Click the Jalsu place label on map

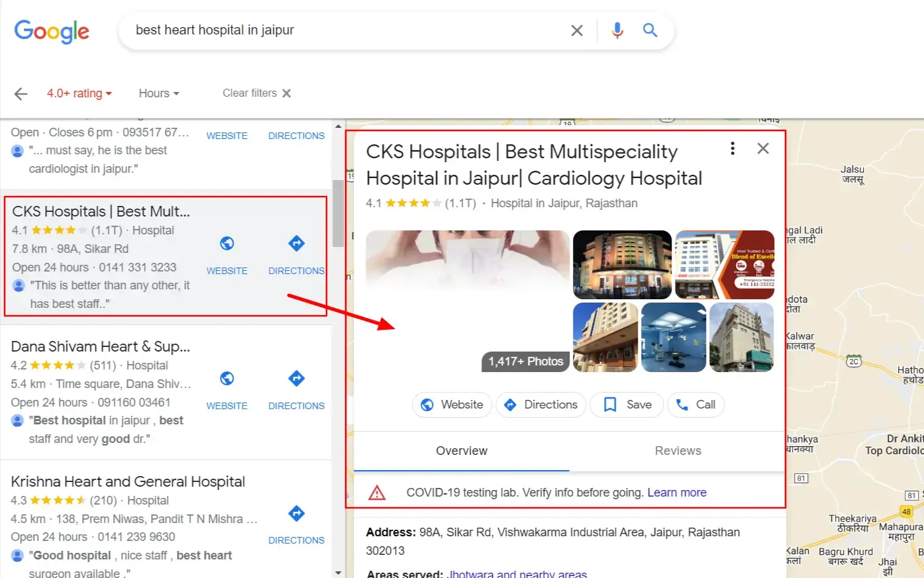(x=852, y=174)
